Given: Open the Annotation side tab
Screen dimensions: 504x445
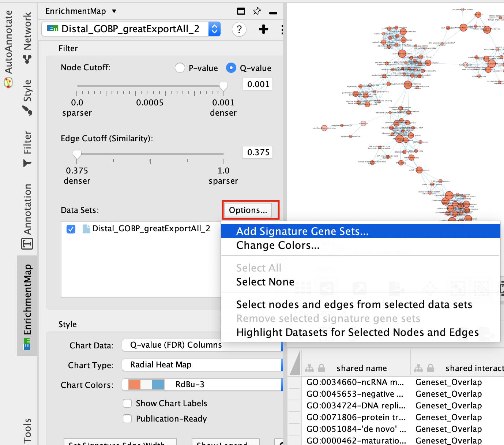Looking at the screenshot, I should click(27, 216).
